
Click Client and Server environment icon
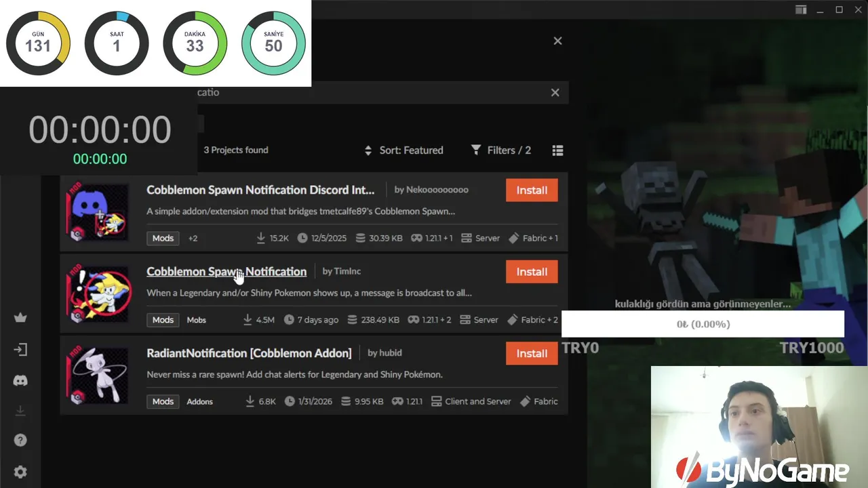[437, 401]
